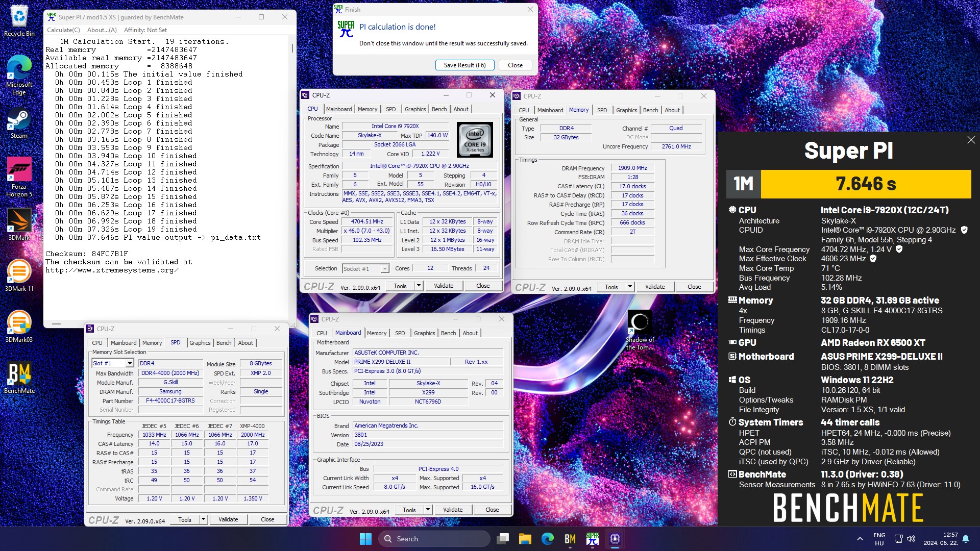This screenshot has width=980, height=551.
Task: Open Graphics tab in CPU-Z Memory window
Action: 626,110
